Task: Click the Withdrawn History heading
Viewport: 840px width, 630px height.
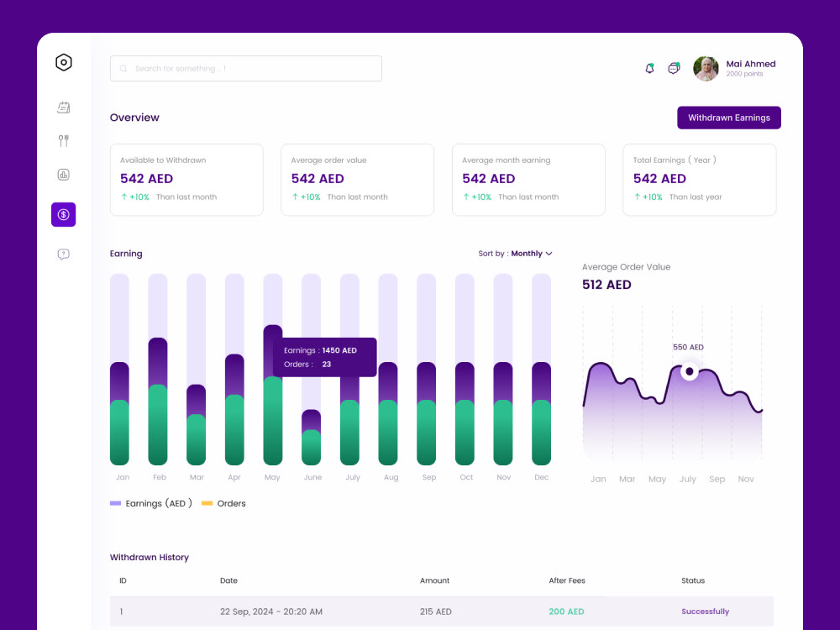Action: (x=150, y=557)
